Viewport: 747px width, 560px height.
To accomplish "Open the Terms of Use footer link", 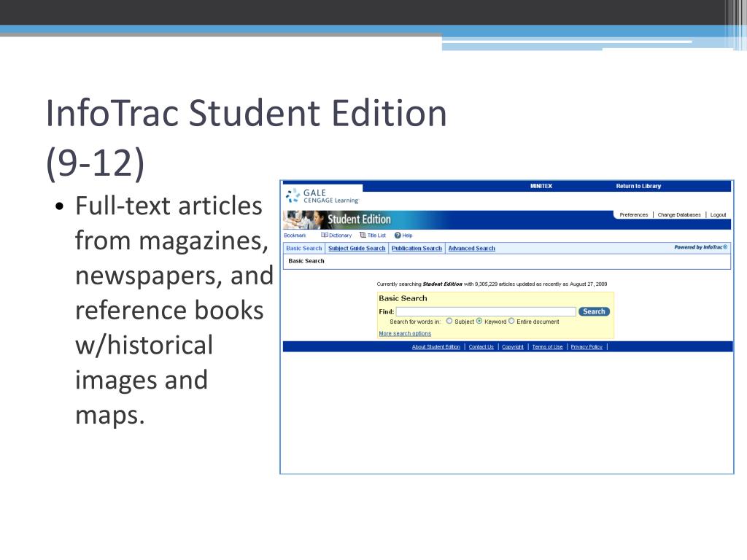I will point(547,346).
